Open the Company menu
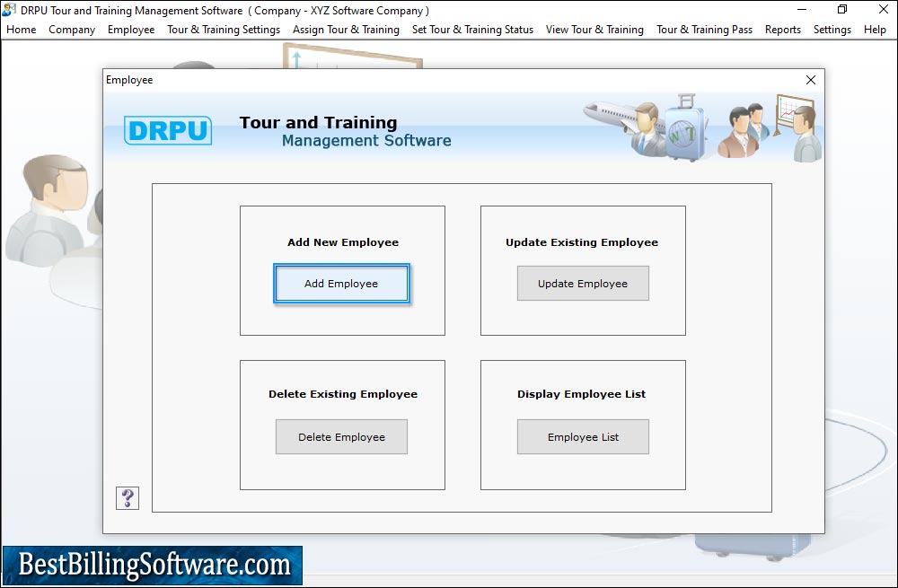898x588 pixels. click(x=72, y=30)
